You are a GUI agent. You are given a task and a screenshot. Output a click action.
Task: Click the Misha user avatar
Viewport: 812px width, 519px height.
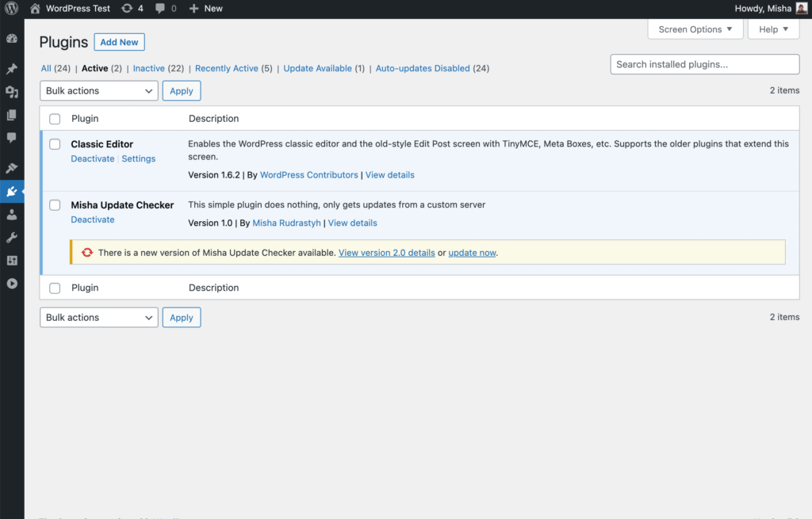(802, 8)
